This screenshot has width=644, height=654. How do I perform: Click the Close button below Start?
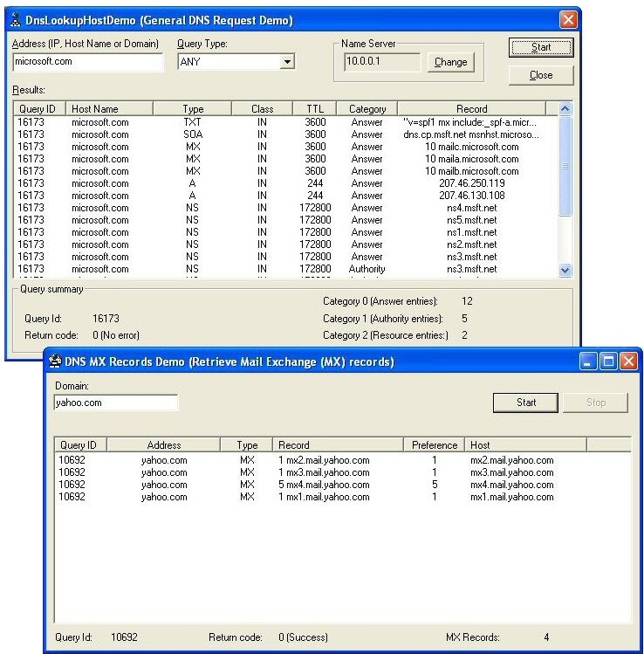pos(541,75)
